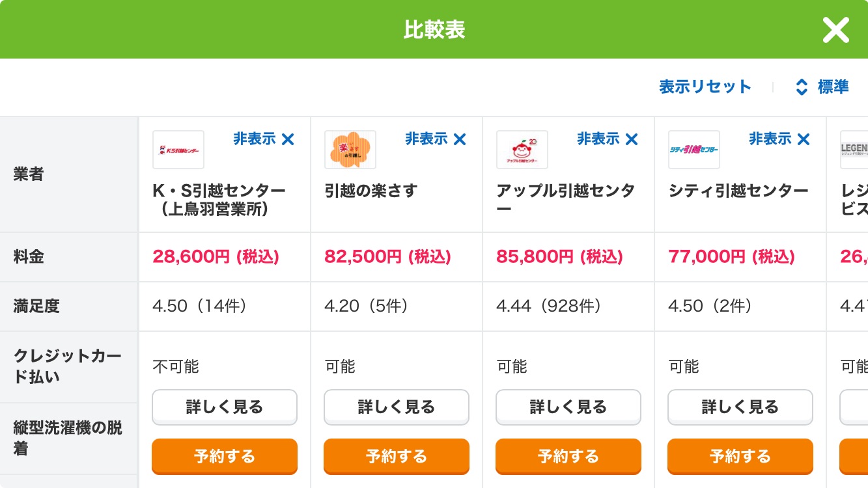Image resolution: width=868 pixels, height=488 pixels.
Task: Hide the シティ引越センター column
Action: (x=779, y=139)
